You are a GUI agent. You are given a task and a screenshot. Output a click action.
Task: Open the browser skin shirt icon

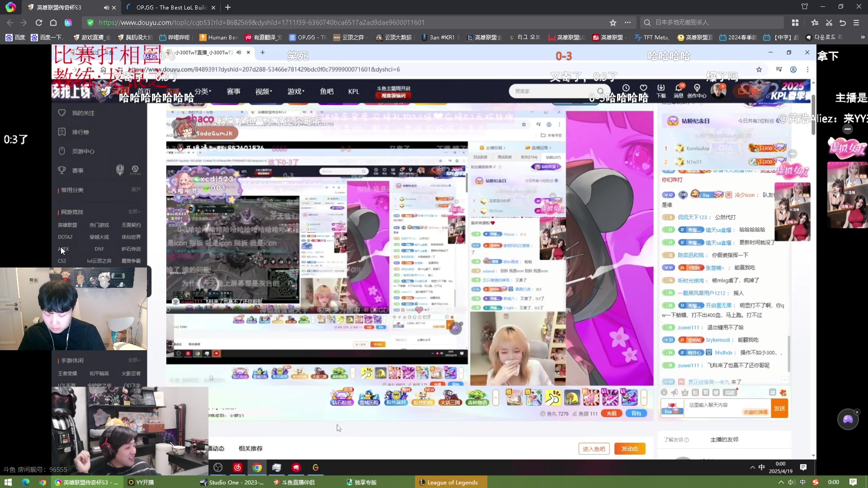pyautogui.click(x=805, y=7)
